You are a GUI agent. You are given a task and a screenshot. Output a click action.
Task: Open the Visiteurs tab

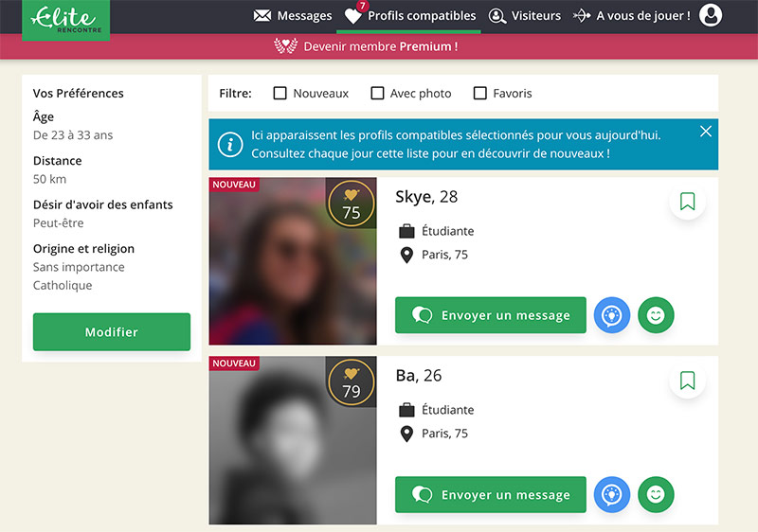(525, 16)
